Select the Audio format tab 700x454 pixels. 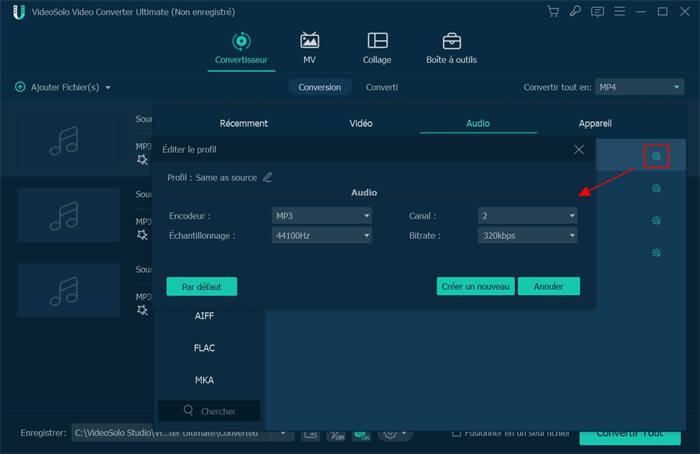[478, 124]
